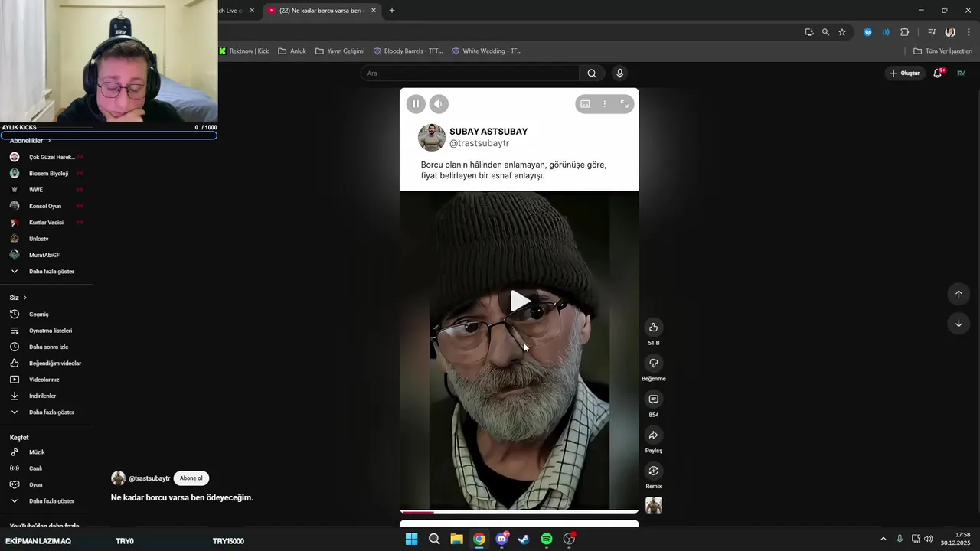Enter fullscreen for the Short
This screenshot has height=551, width=980.
(x=624, y=104)
